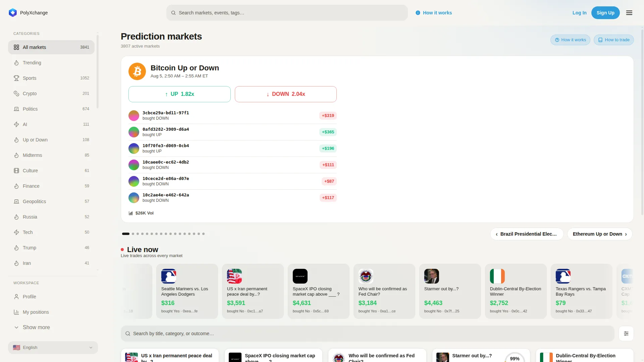The height and width of the screenshot is (362, 644).
Task: Open Texas Rangers vs. Tampa Bay Rays card
Action: point(582,291)
